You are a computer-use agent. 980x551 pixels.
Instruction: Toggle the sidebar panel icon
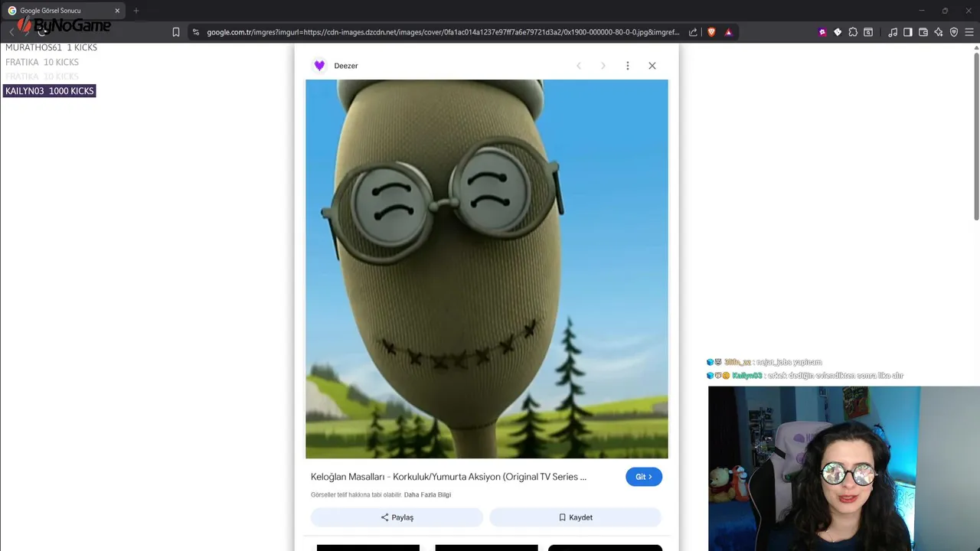pos(908,32)
